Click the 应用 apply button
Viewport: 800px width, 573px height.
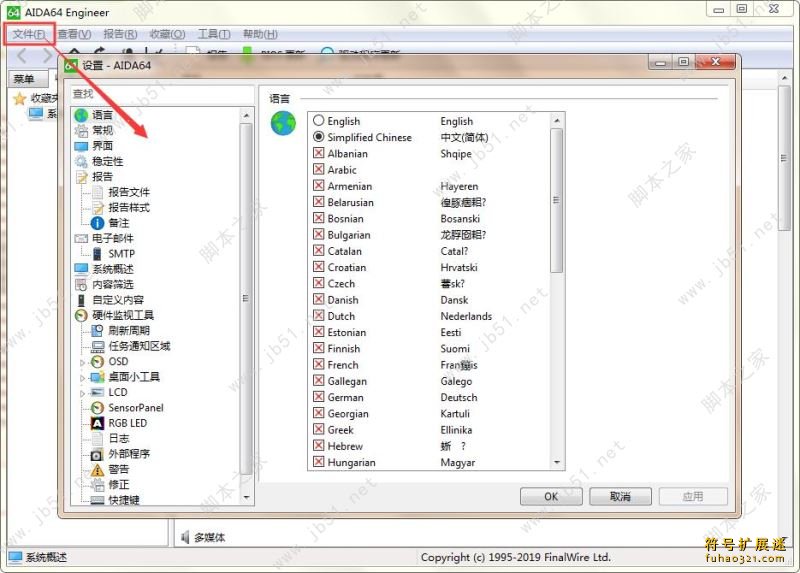(x=693, y=496)
